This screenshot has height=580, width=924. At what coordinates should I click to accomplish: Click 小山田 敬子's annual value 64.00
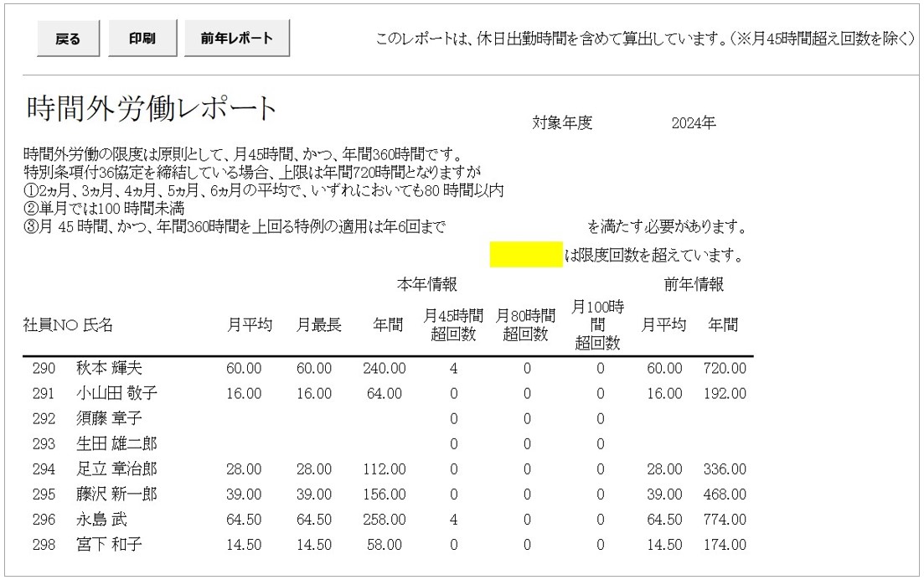(x=385, y=393)
